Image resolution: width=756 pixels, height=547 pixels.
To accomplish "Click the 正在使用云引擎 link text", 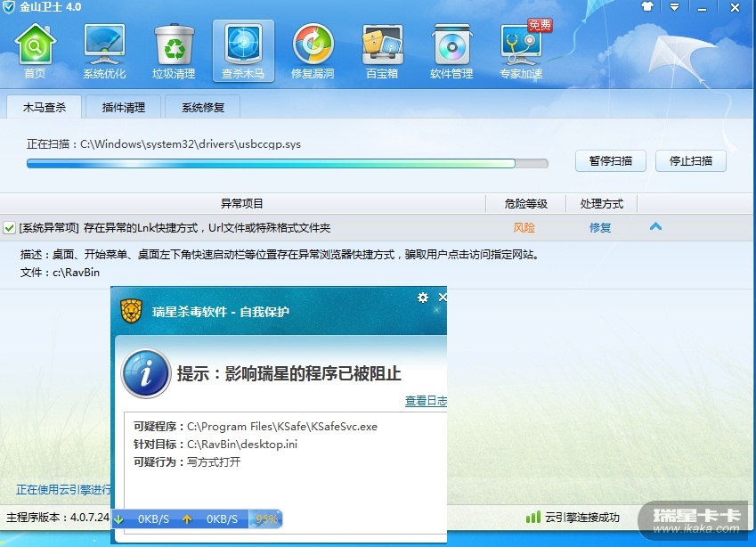I will (x=63, y=490).
